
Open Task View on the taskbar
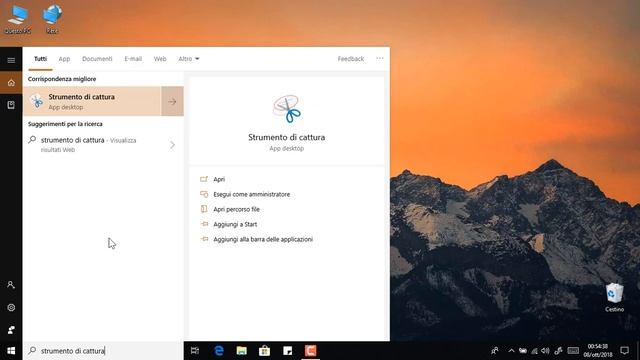[x=195, y=351]
